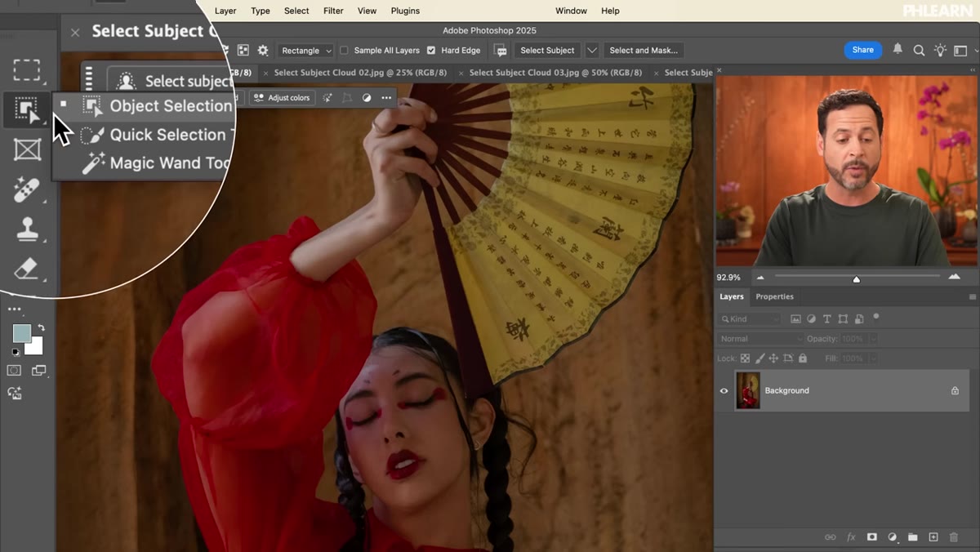This screenshot has width=980, height=552.
Task: Delete layer with the trash icon
Action: click(954, 537)
